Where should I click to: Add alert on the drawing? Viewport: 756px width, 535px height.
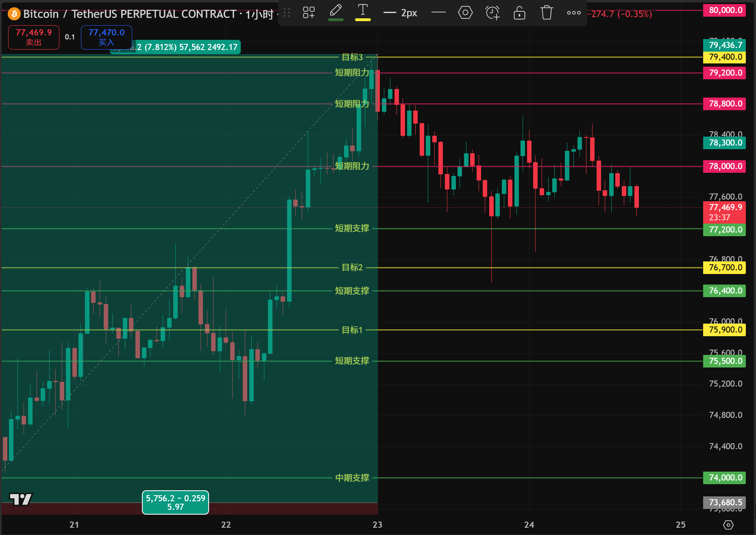(x=492, y=13)
